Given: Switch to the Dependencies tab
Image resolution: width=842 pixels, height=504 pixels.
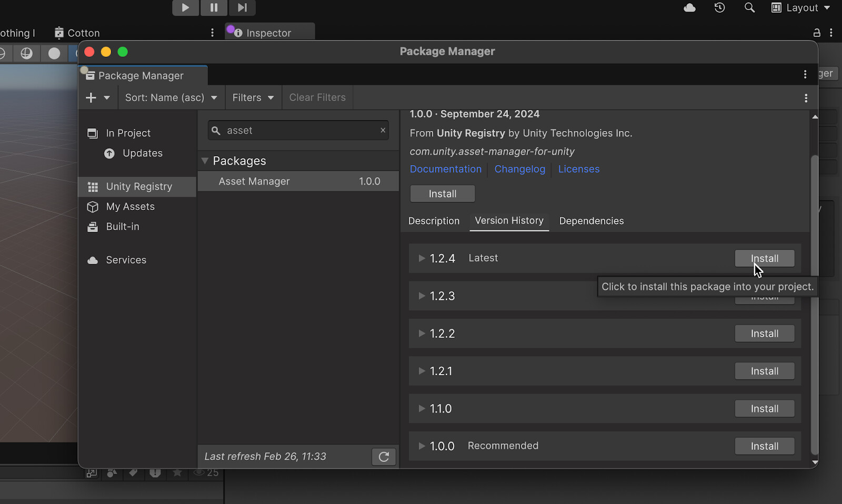Looking at the screenshot, I should click(591, 221).
